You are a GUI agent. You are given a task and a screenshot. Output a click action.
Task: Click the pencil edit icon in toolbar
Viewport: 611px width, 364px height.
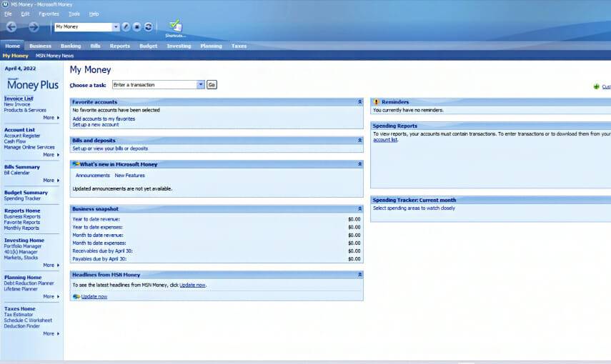126,27
